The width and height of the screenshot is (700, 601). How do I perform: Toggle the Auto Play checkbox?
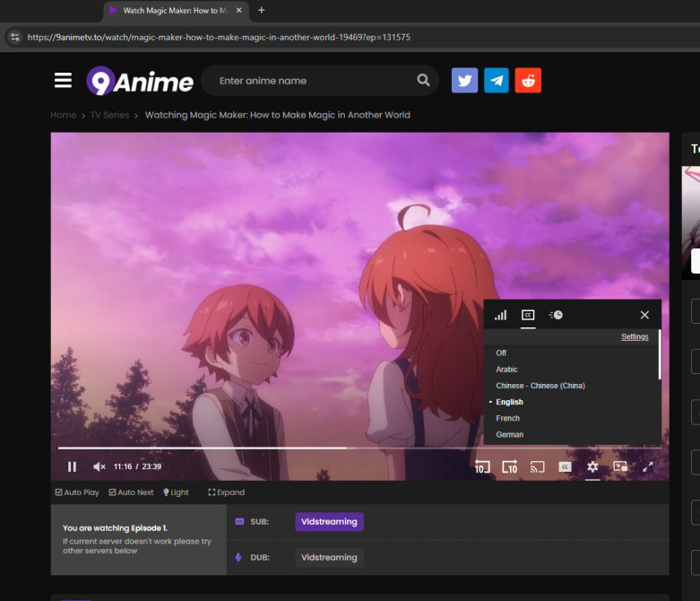[77, 492]
